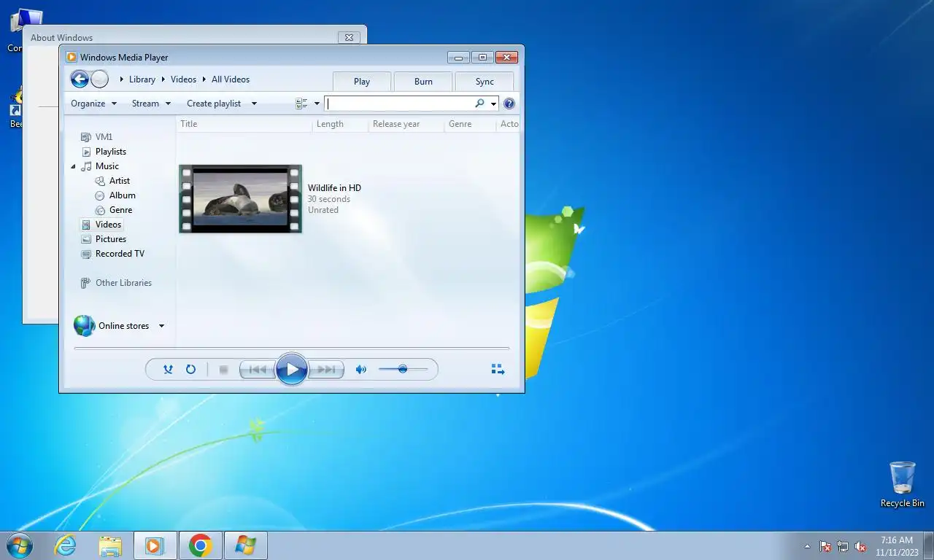The width and height of the screenshot is (934, 560).
Task: Open the Windows Start menu
Action: [20, 545]
